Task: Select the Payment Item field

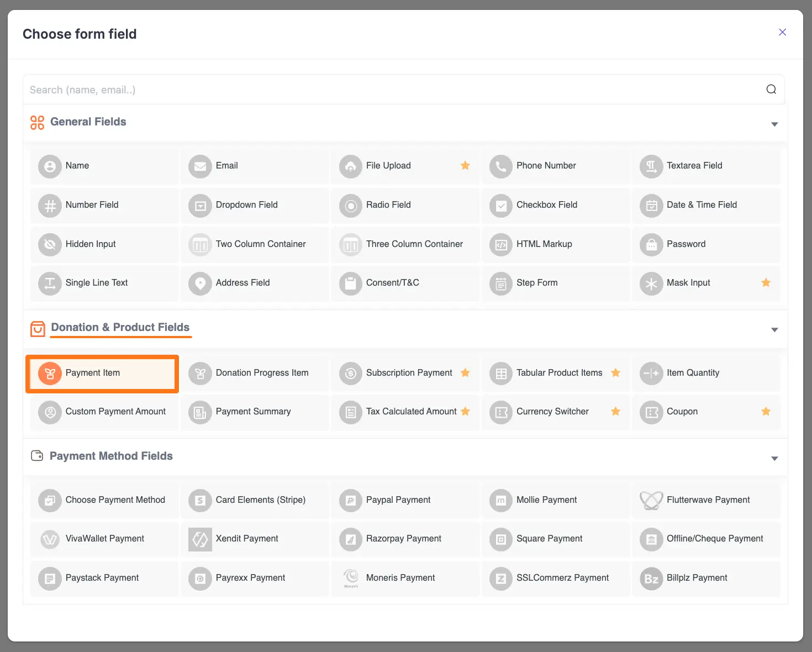Action: point(102,373)
